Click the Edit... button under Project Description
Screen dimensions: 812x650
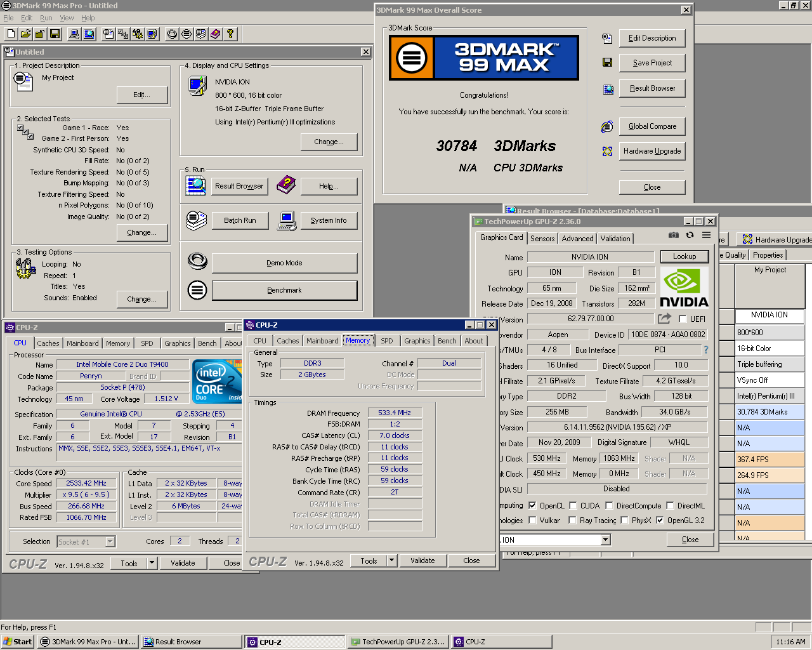(142, 95)
